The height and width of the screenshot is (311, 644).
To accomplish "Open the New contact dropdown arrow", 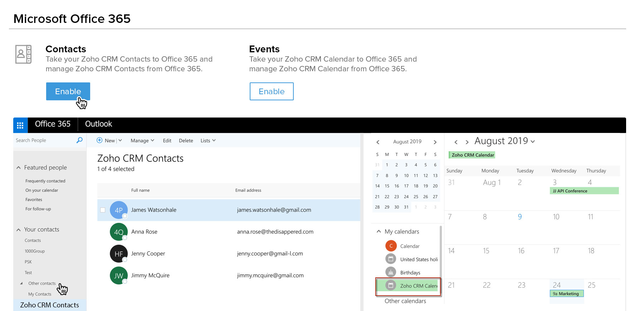I will click(120, 140).
